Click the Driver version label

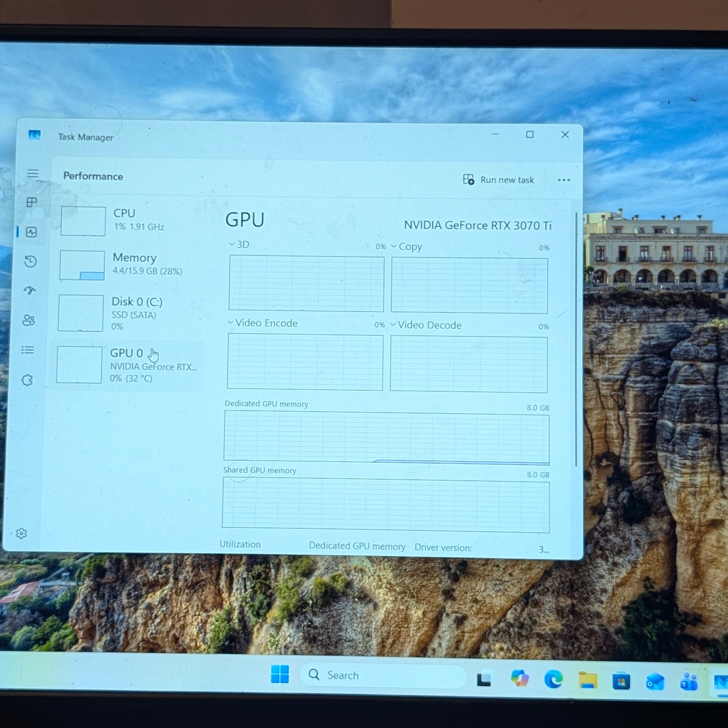pos(443,547)
